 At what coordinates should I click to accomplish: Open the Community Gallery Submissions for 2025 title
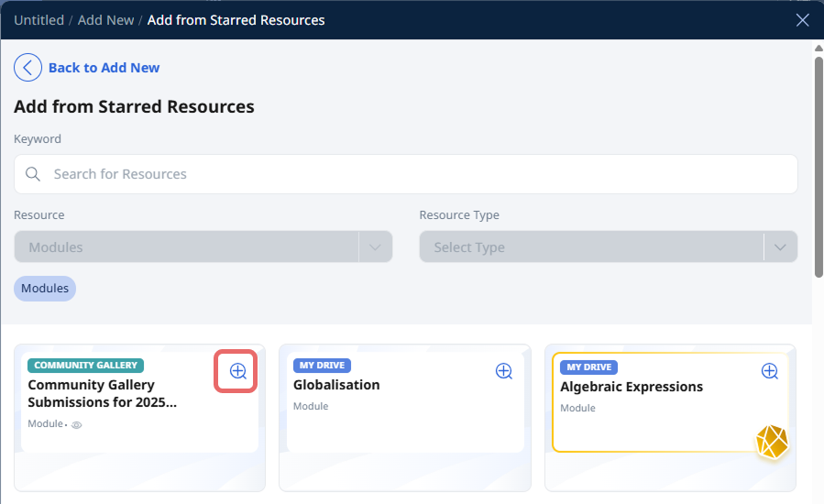pos(103,393)
